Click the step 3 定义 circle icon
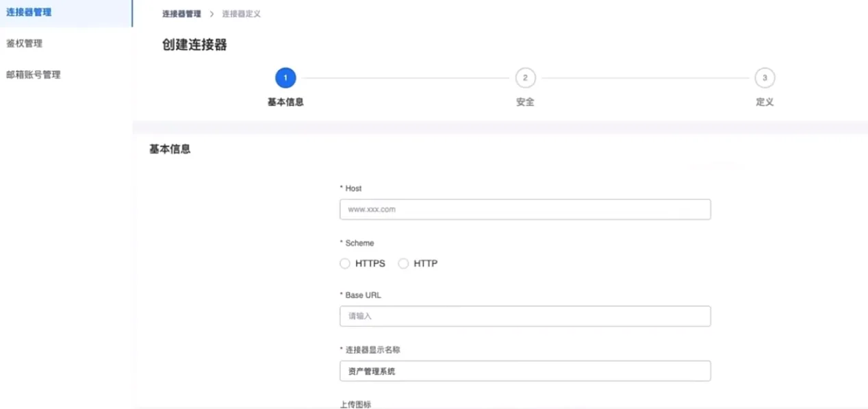 (765, 77)
